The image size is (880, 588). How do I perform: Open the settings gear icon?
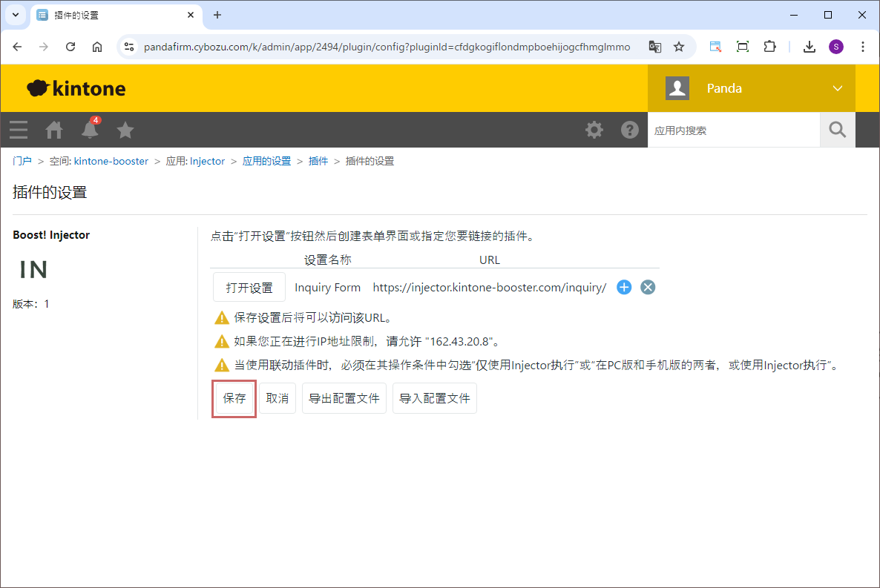coord(594,130)
